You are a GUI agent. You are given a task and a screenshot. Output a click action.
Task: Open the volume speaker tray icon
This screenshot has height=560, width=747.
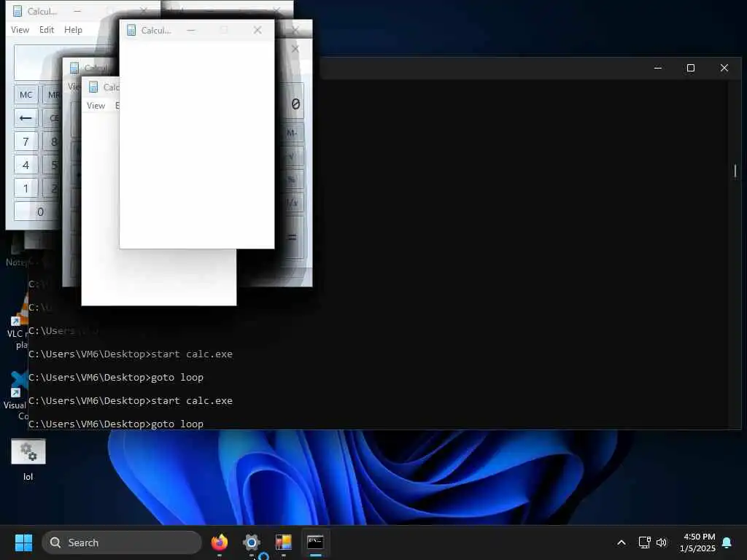pyautogui.click(x=661, y=542)
